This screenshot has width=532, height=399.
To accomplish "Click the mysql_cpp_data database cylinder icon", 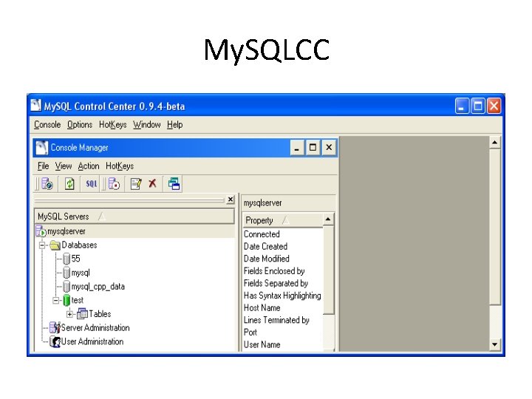I will pos(66,287).
